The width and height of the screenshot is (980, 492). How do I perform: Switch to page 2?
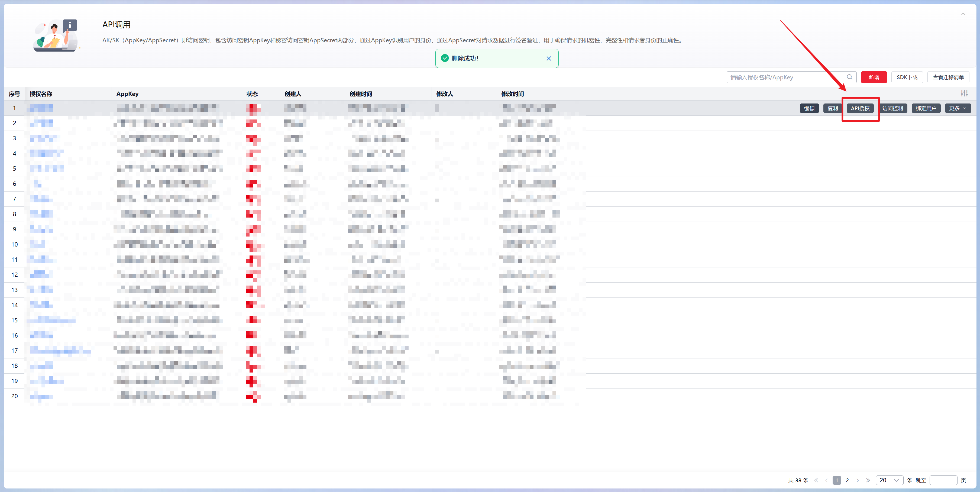(x=847, y=480)
